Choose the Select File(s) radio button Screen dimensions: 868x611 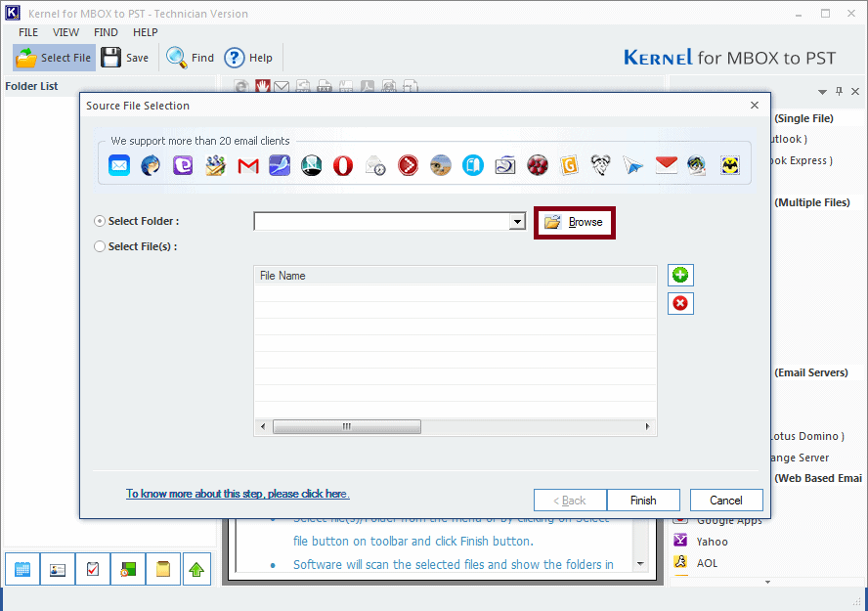100,246
